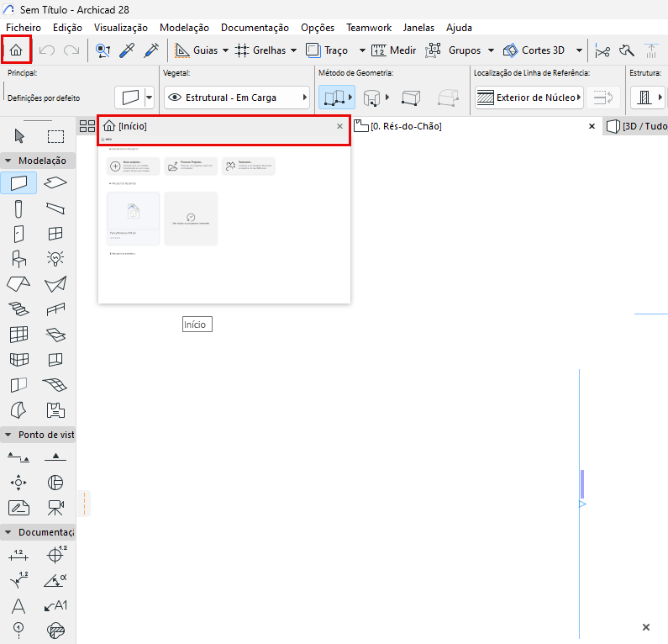668x644 pixels.
Task: Collapse the Ponto de vista section
Action: click(x=8, y=435)
